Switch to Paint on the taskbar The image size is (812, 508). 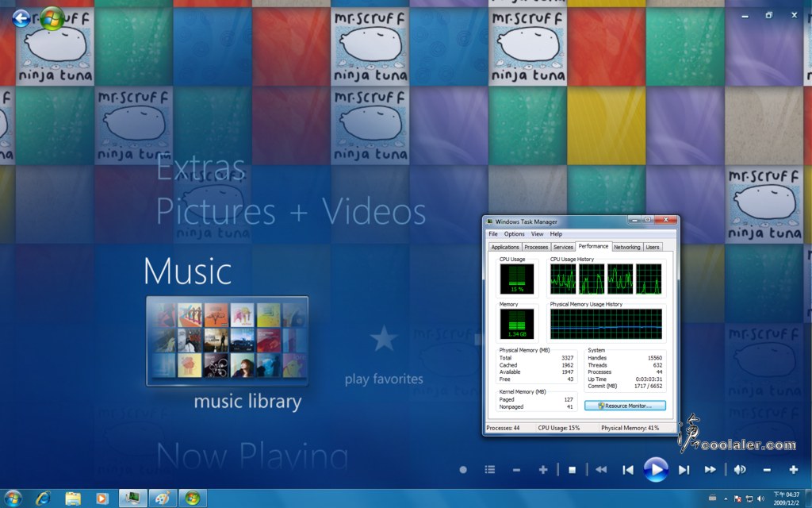pyautogui.click(x=163, y=498)
